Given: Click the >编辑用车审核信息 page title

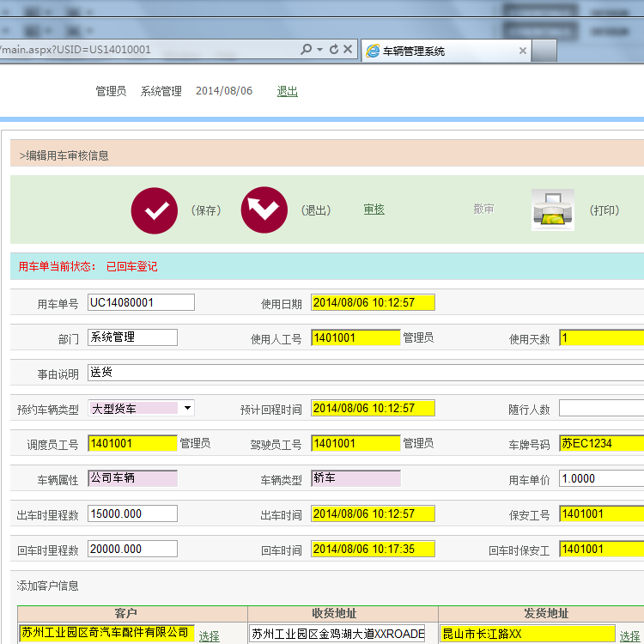Looking at the screenshot, I should pyautogui.click(x=64, y=155).
